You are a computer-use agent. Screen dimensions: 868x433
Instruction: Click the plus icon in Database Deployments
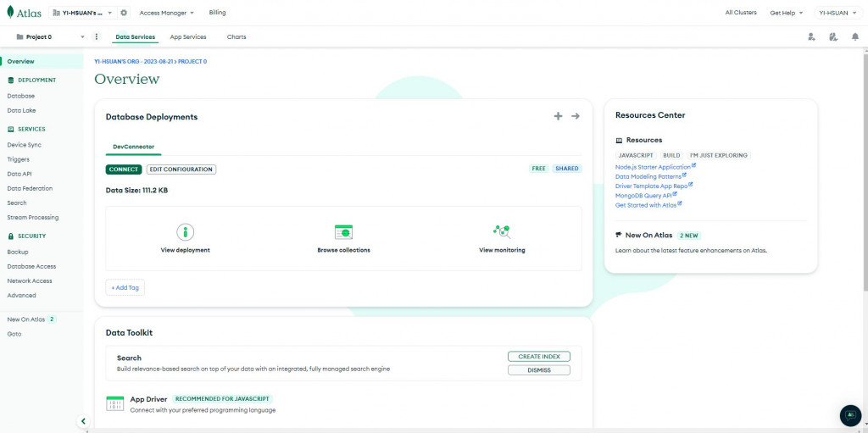click(x=558, y=116)
